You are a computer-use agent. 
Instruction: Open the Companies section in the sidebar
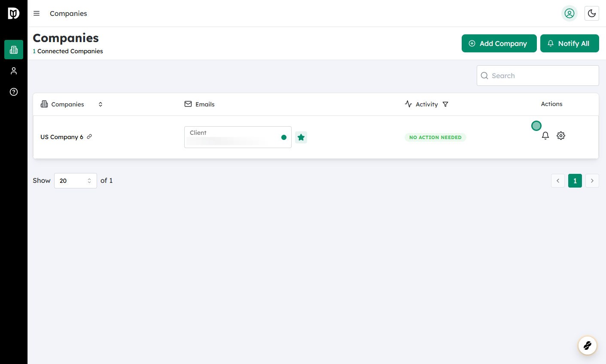tap(13, 49)
